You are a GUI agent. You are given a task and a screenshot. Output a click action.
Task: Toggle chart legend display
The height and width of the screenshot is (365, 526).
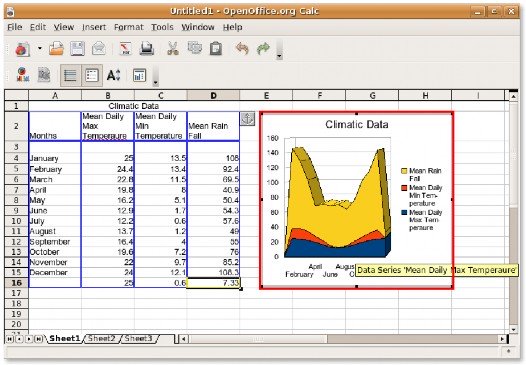[x=92, y=75]
